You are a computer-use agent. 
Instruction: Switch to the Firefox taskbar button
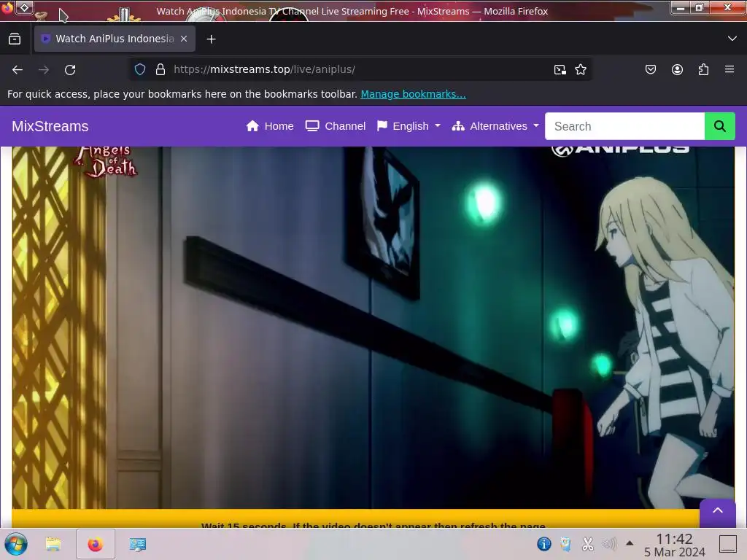tap(96, 544)
